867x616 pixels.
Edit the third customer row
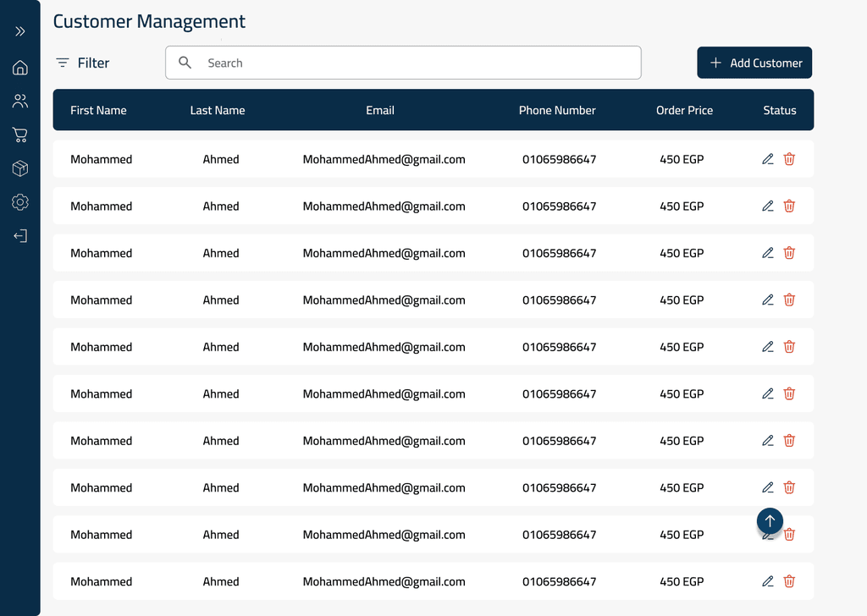[x=768, y=253]
